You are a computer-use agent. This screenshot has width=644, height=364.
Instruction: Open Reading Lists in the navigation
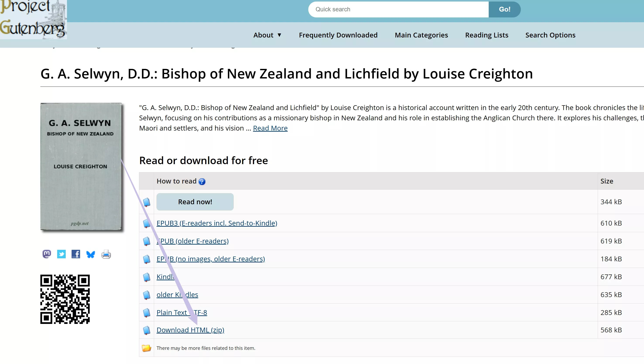tap(487, 35)
